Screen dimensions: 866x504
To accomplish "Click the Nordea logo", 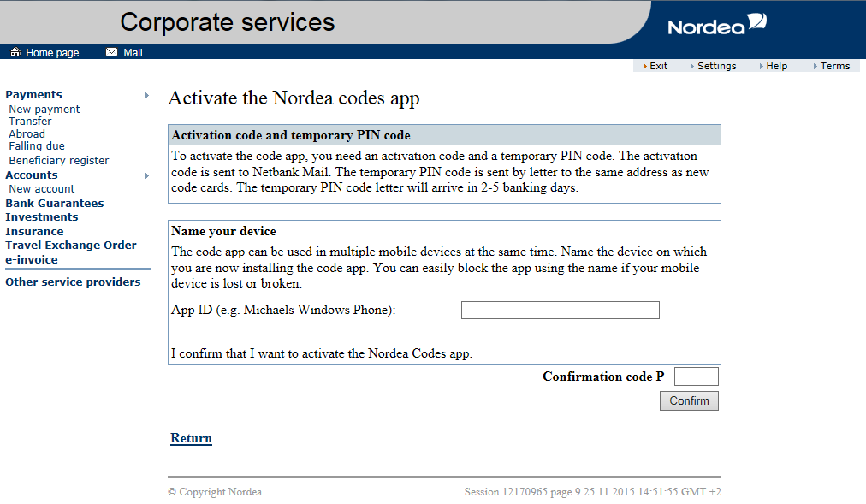I will [717, 24].
